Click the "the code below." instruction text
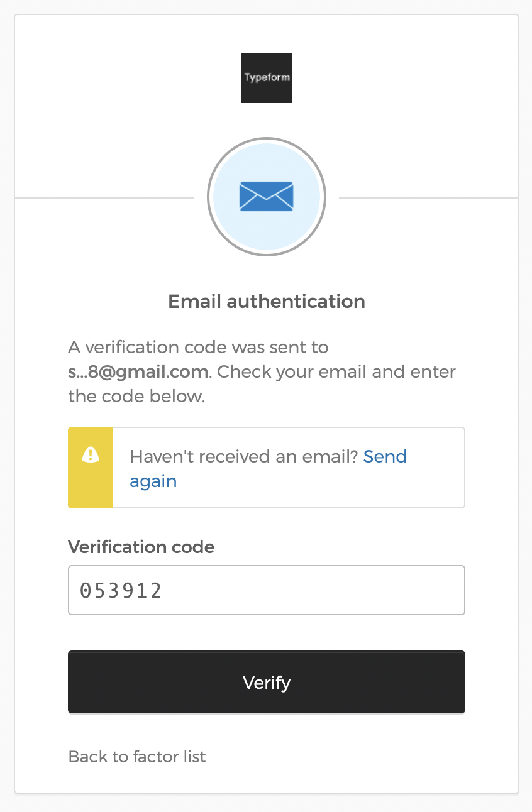532x812 pixels. point(137,397)
